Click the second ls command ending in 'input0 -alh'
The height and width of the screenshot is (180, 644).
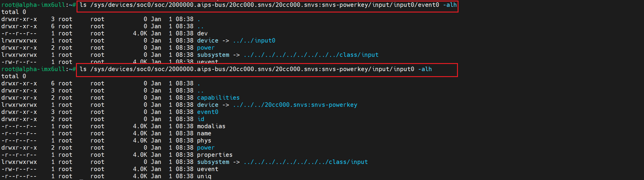tap(256, 69)
